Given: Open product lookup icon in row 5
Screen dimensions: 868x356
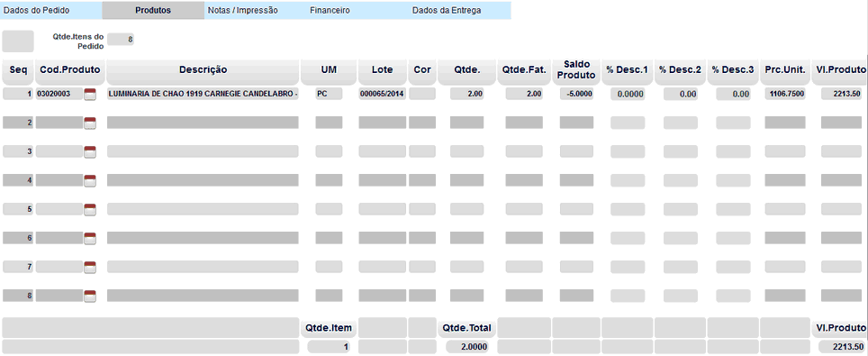Looking at the screenshot, I should click(x=90, y=210).
